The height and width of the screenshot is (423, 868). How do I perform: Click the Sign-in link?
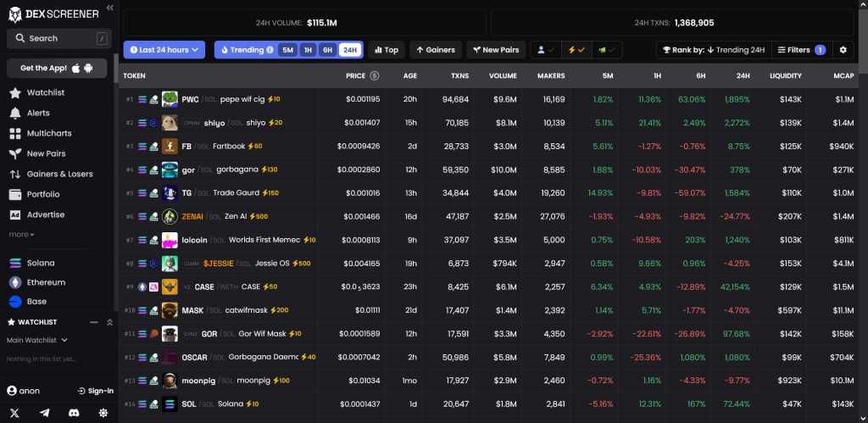click(96, 391)
